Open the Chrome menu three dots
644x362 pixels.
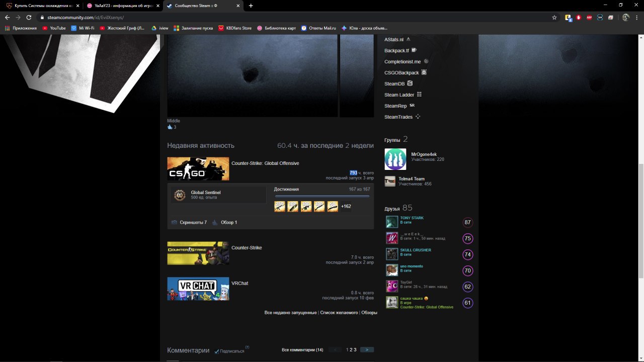[x=638, y=17]
